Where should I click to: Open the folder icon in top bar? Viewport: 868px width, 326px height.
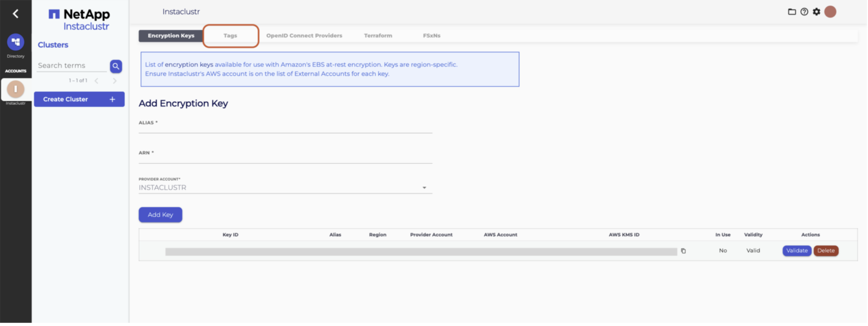pos(792,12)
